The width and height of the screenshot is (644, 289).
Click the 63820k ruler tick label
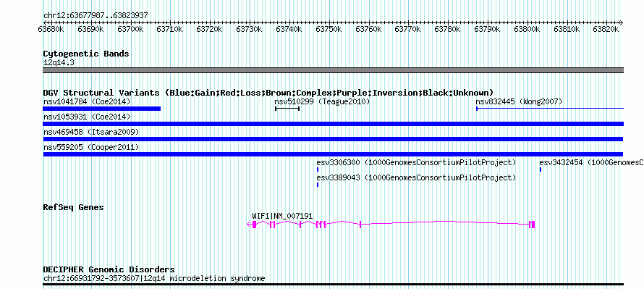pyautogui.click(x=606, y=29)
